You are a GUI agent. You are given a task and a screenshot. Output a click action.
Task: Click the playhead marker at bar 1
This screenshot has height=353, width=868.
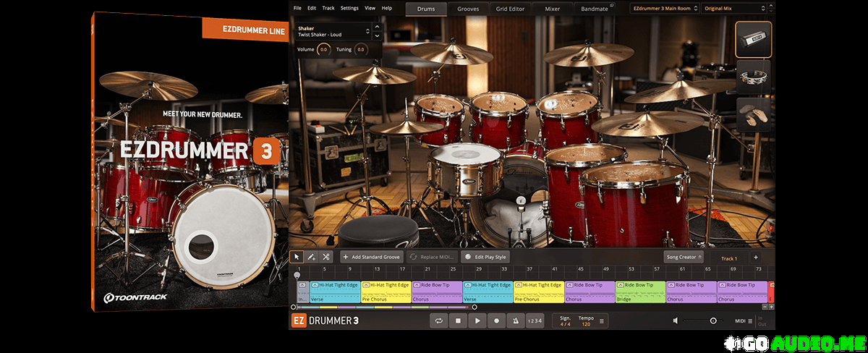(297, 275)
